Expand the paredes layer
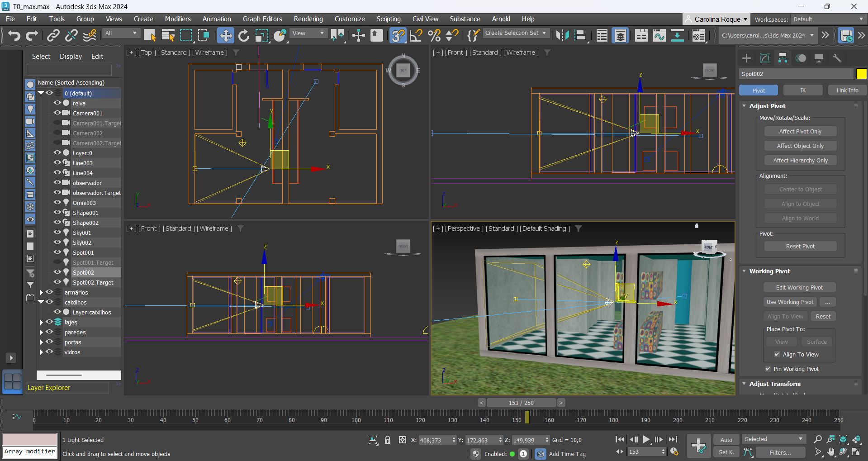Screen dimensions: 868x461 41,333
